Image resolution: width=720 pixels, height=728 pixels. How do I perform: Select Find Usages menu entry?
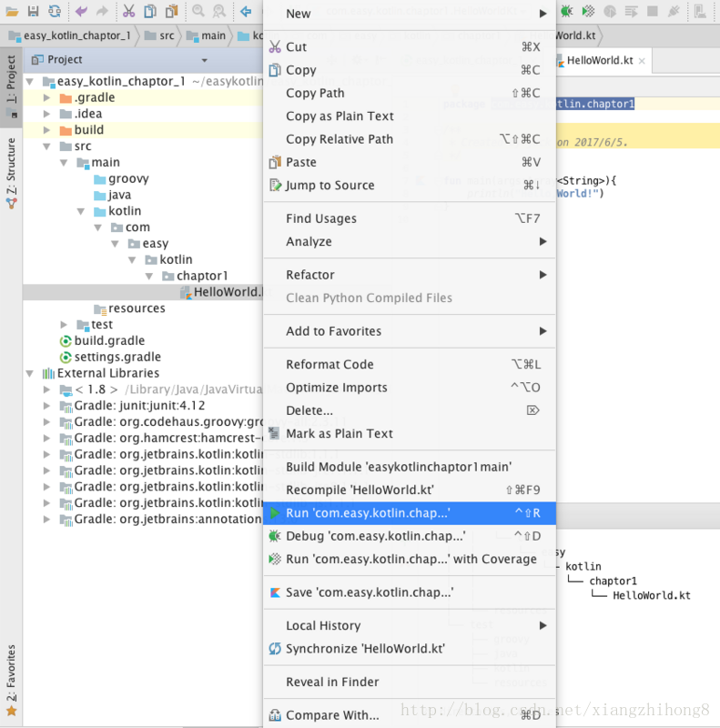[x=410, y=218]
